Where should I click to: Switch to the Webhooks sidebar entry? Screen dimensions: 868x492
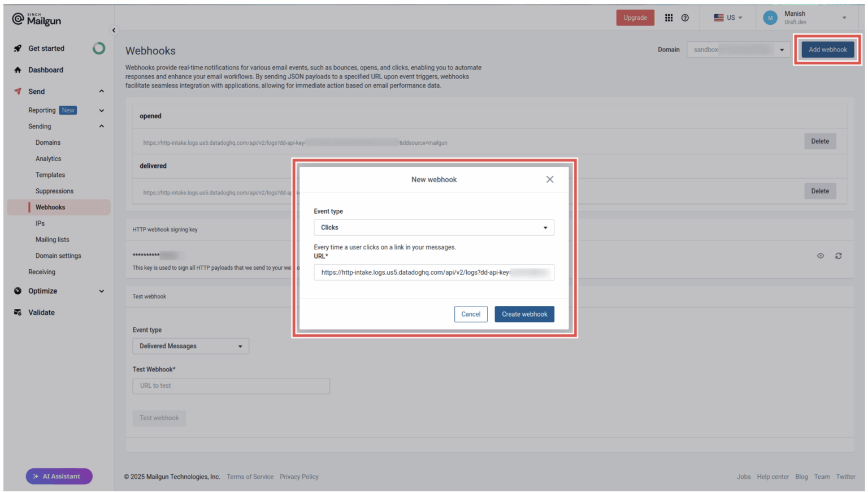point(50,207)
